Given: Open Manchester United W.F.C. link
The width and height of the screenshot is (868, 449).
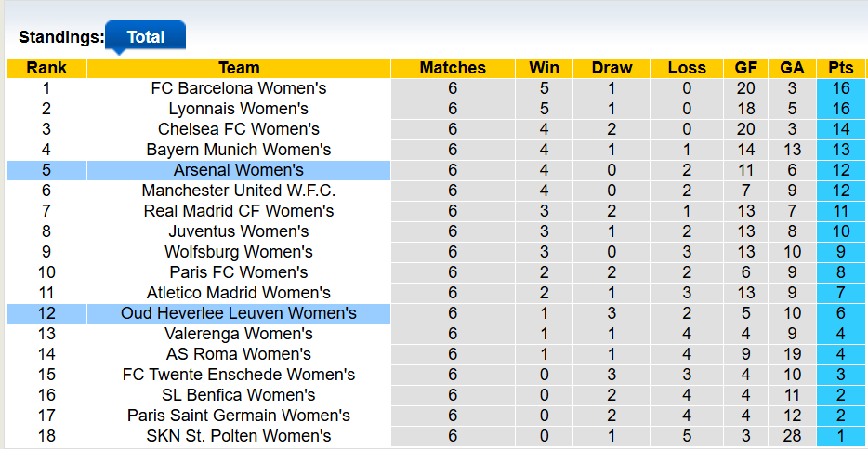Looking at the screenshot, I should point(239,191).
